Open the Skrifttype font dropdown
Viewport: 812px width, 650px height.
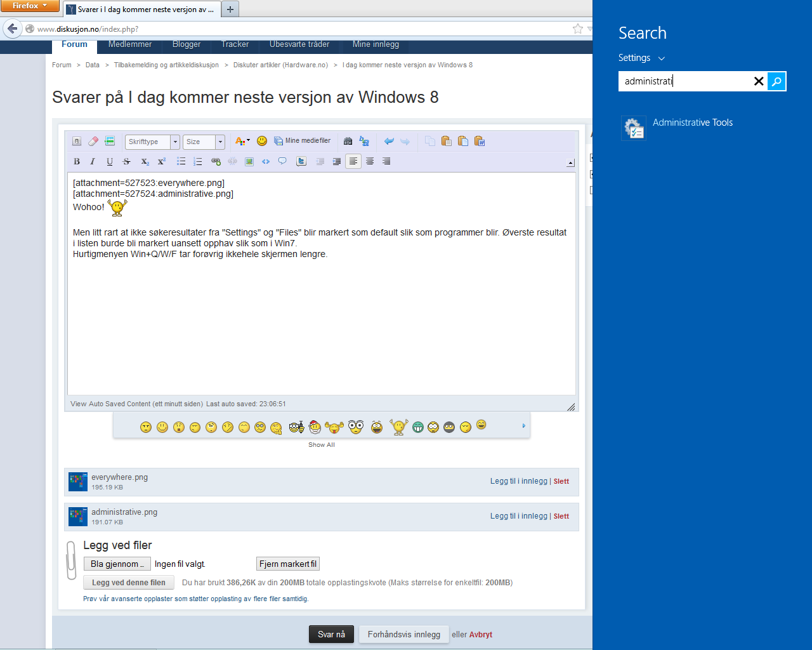(x=152, y=142)
